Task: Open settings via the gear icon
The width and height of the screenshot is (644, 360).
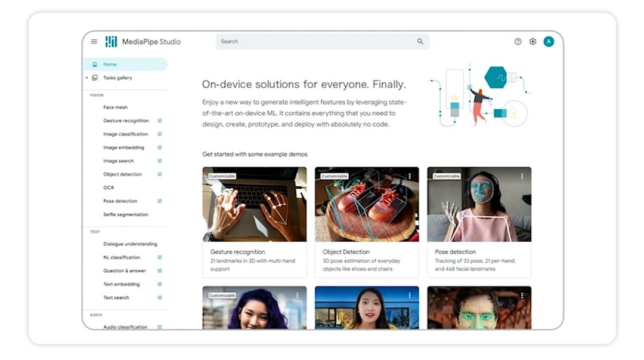Action: pyautogui.click(x=532, y=42)
